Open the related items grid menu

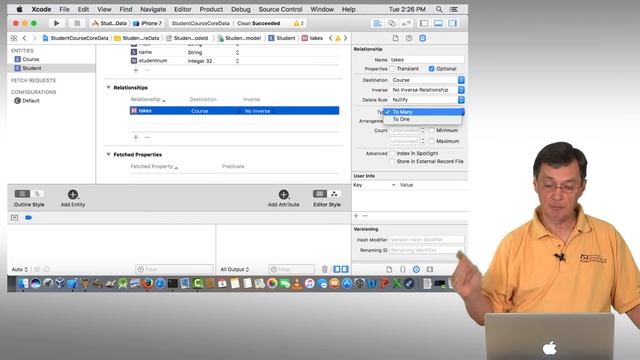click(14, 38)
